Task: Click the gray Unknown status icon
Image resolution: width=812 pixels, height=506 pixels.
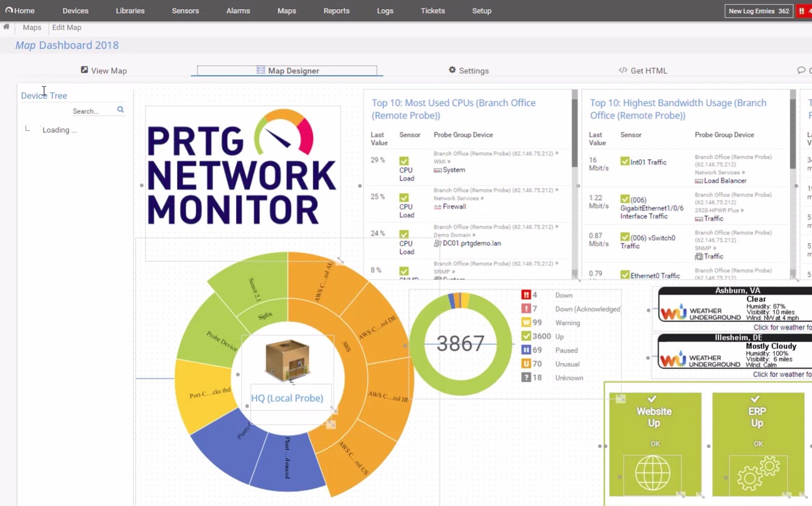Action: (526, 377)
